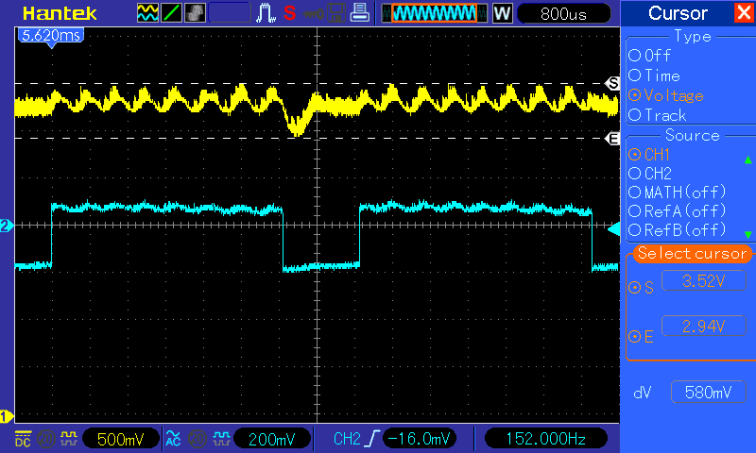Select the Track cursor type

point(657,115)
